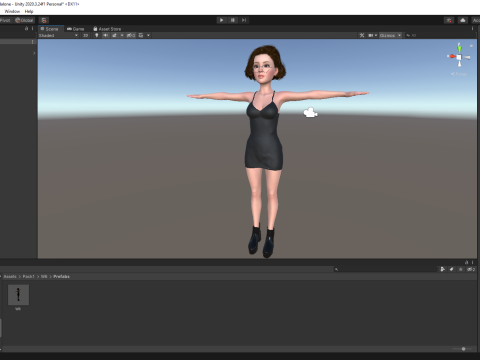Open Search by Type filter icon

point(443,269)
